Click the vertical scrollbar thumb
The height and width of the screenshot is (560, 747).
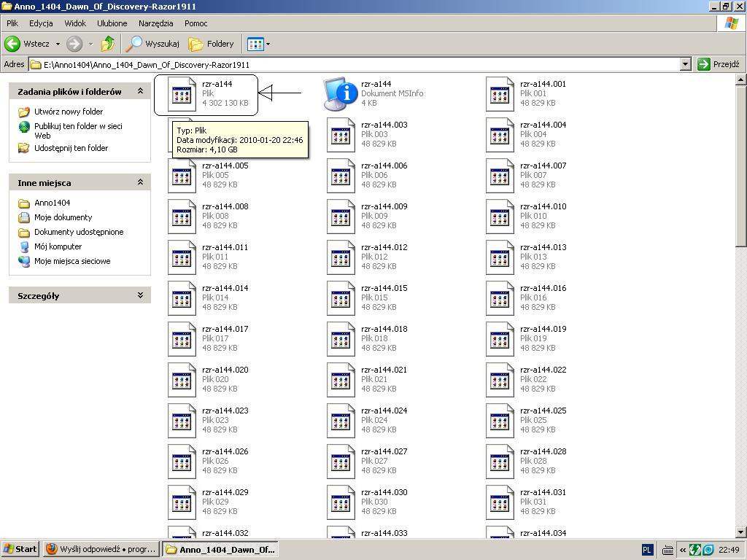point(741,166)
